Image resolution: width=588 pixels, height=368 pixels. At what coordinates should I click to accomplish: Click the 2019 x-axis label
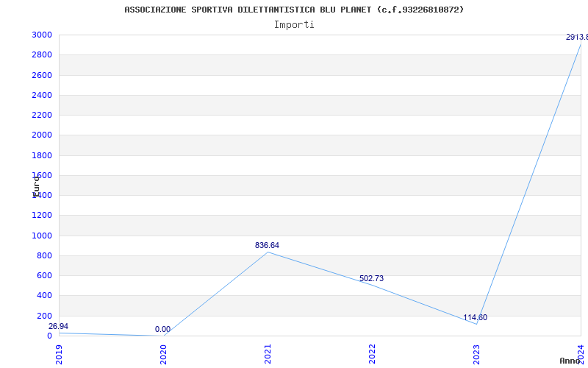tap(59, 355)
